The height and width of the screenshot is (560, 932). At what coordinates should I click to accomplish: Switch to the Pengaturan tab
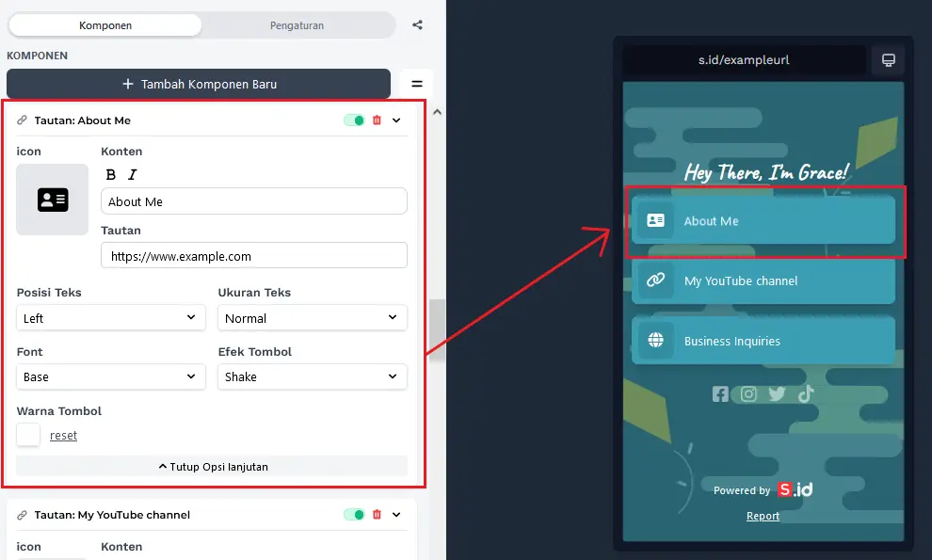pos(297,25)
